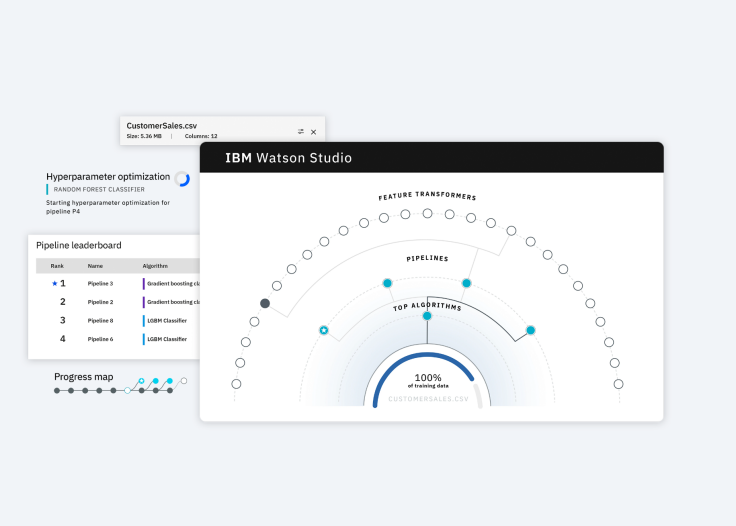Viewport: 736px width, 526px height.
Task: Click the blue star beside rank 1
Action: [54, 283]
